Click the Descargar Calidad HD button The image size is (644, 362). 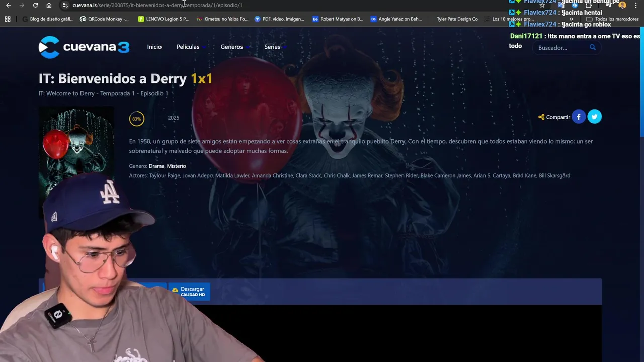pyautogui.click(x=189, y=292)
